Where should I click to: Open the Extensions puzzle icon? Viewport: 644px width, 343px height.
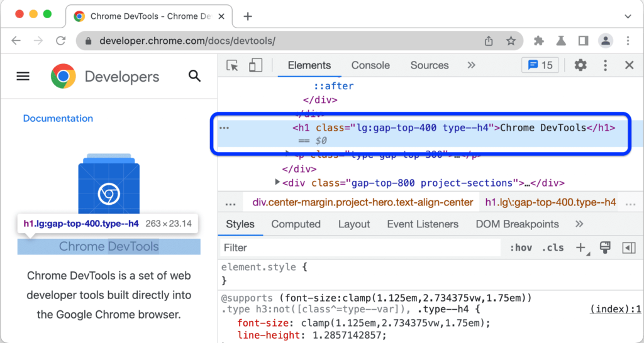point(538,41)
